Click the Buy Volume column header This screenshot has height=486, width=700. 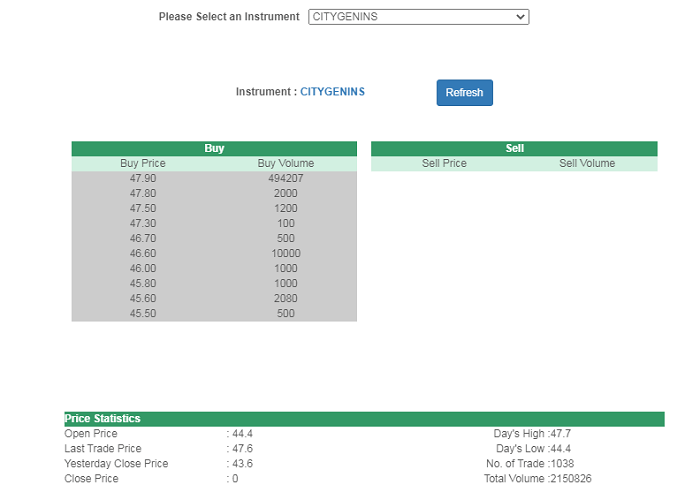pyautogui.click(x=285, y=163)
